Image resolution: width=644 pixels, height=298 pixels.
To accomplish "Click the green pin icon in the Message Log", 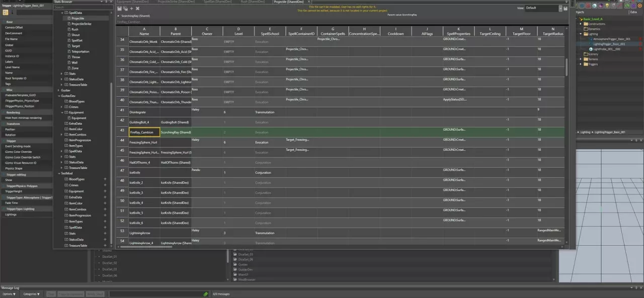I will click(205, 294).
